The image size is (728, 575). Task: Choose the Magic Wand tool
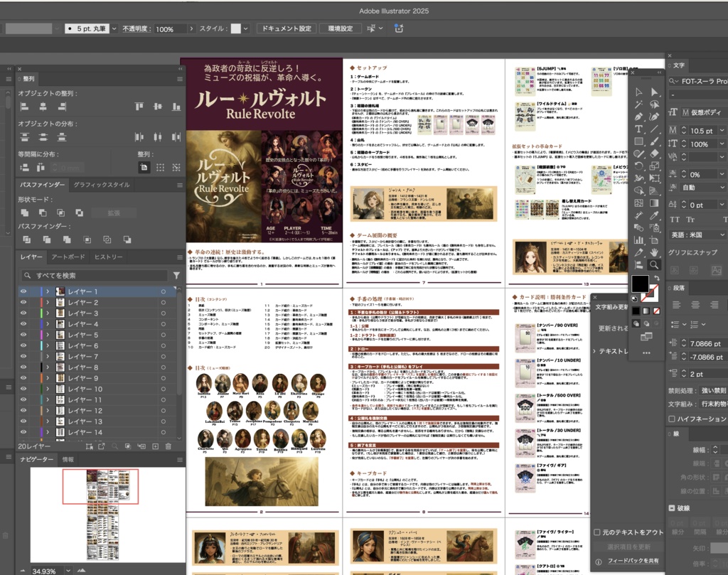[x=639, y=104]
